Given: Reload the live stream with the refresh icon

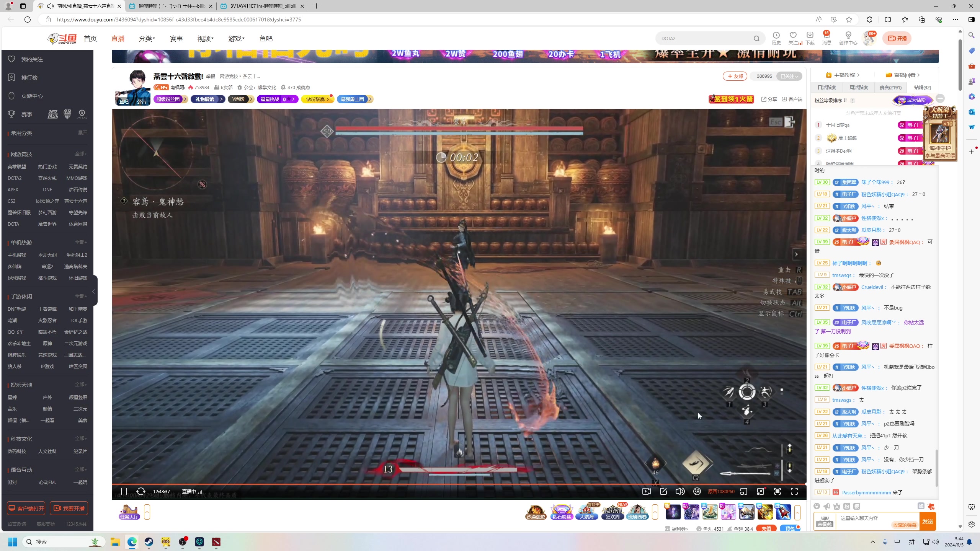Looking at the screenshot, I should pos(141,491).
